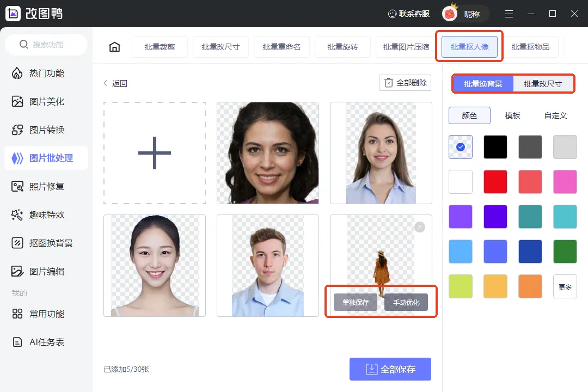Image resolution: width=588 pixels, height=392 pixels.
Task: Click the user avatar icon
Action: pos(450,14)
